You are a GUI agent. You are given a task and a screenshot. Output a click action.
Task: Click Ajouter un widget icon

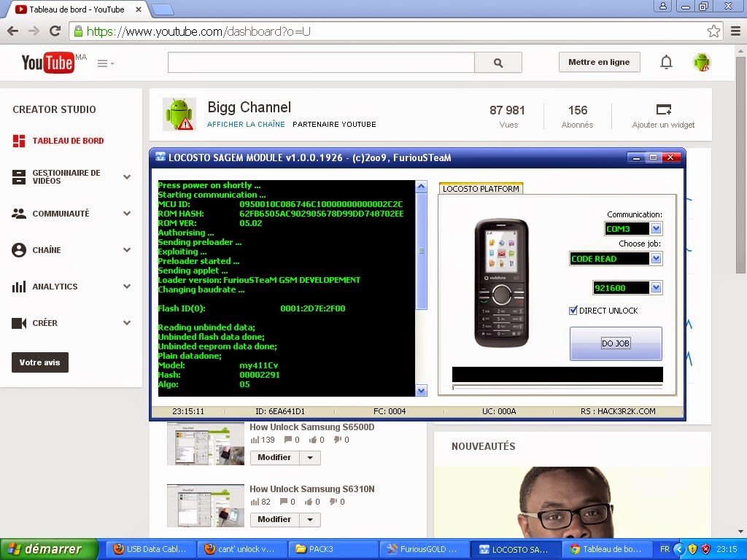[664, 109]
